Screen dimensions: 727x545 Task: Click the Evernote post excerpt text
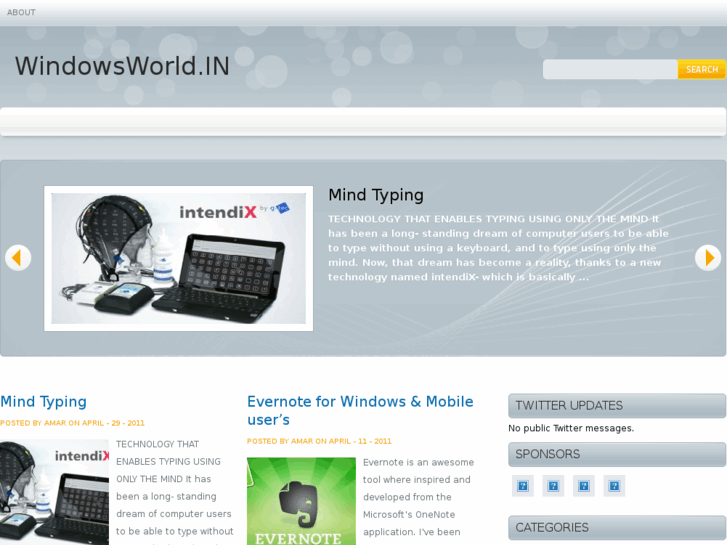coord(417,497)
